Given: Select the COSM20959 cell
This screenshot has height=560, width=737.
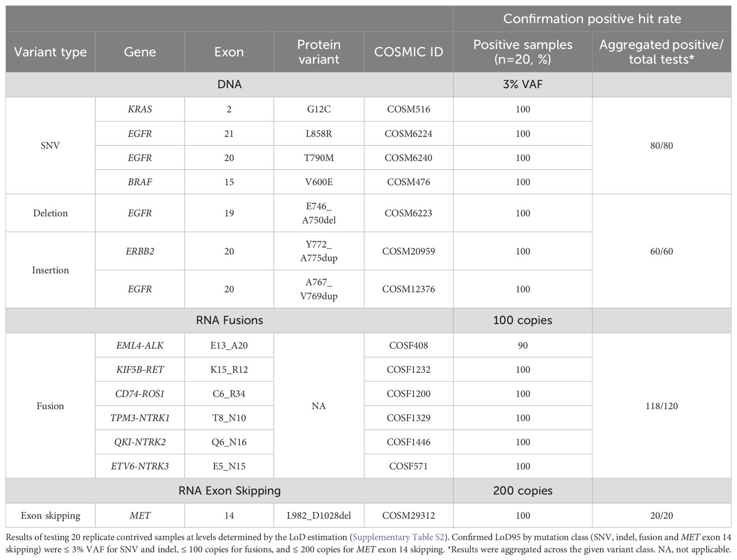Looking at the screenshot, I should coord(408,251).
